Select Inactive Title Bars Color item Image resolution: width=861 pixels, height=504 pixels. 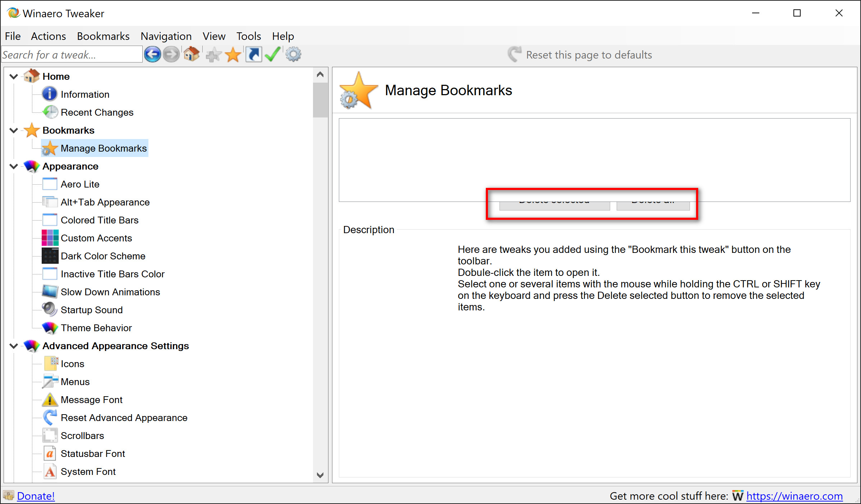(x=112, y=274)
